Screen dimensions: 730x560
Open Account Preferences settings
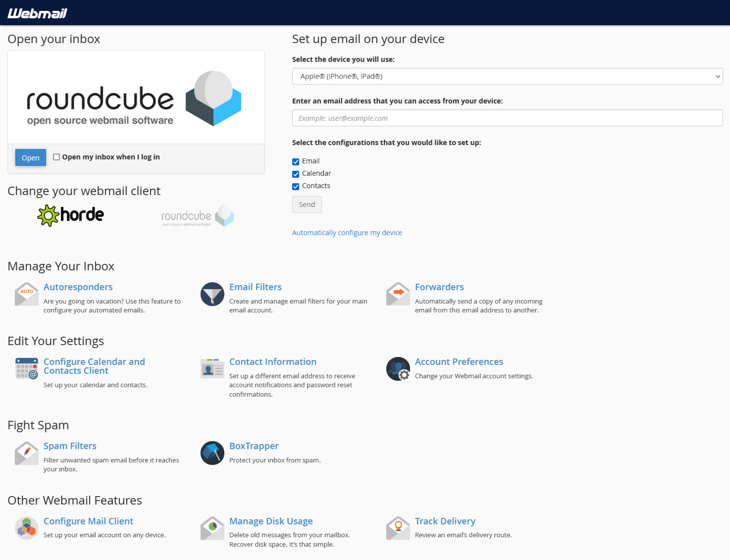(459, 361)
